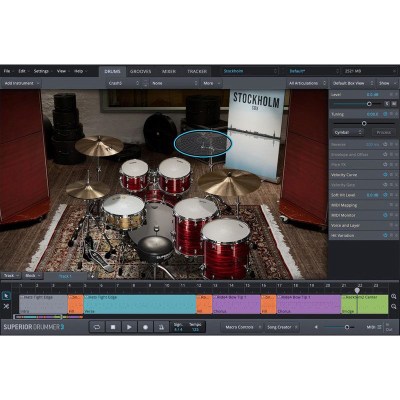Add a new track with plus icon

point(92,276)
